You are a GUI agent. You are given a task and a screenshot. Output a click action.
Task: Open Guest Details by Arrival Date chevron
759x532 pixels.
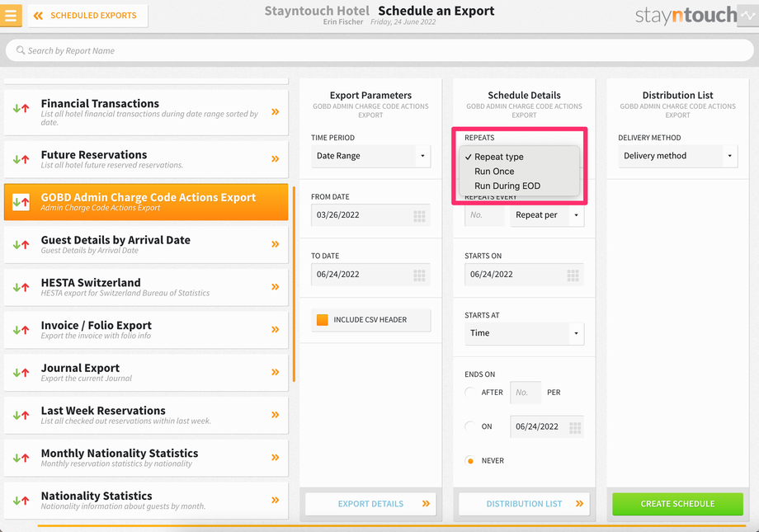275,244
